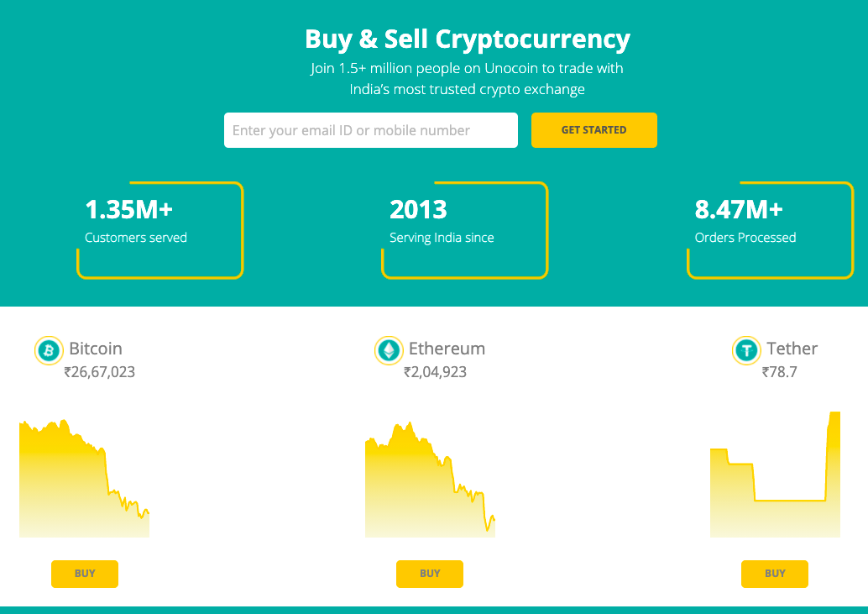
Task: Buy Tether with its BUY button
Action: tap(775, 574)
